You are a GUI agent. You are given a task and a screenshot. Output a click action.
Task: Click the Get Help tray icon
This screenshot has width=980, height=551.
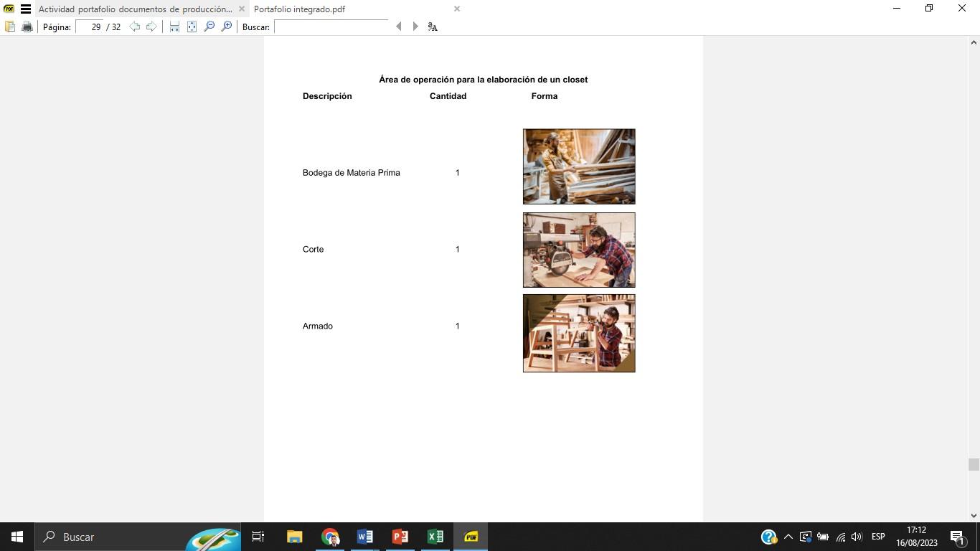768,537
